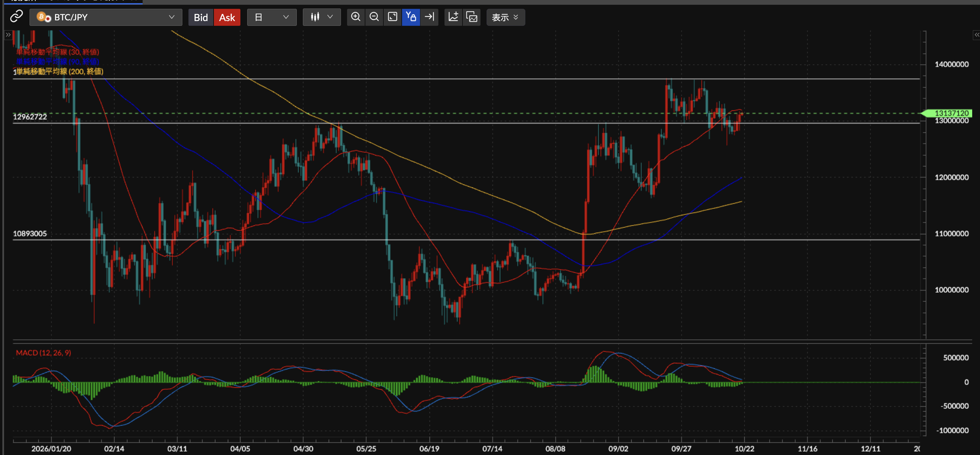Click the 04/30 date axis label
Image resolution: width=980 pixels, height=455 pixels.
click(303, 449)
